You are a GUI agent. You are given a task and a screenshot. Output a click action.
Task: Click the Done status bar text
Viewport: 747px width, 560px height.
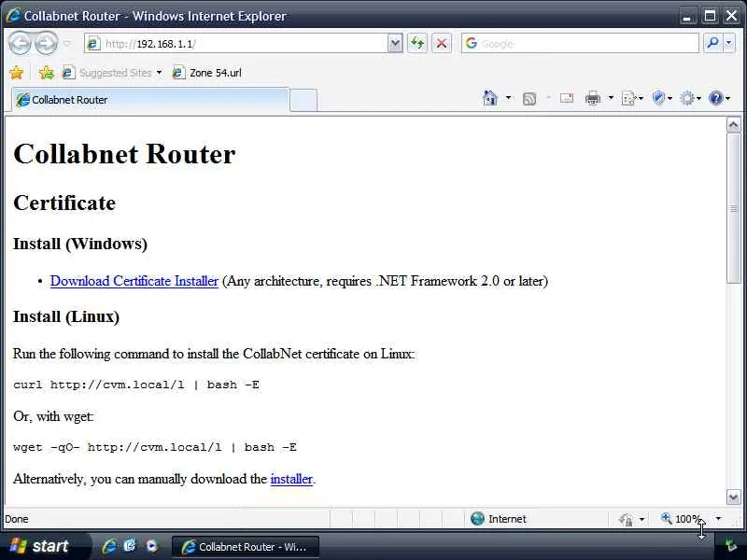pos(17,519)
